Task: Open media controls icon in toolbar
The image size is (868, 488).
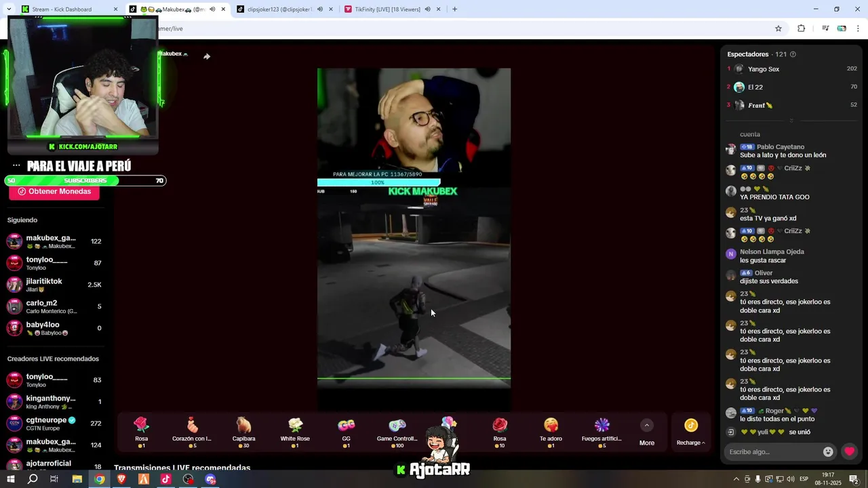Action: click(x=825, y=28)
